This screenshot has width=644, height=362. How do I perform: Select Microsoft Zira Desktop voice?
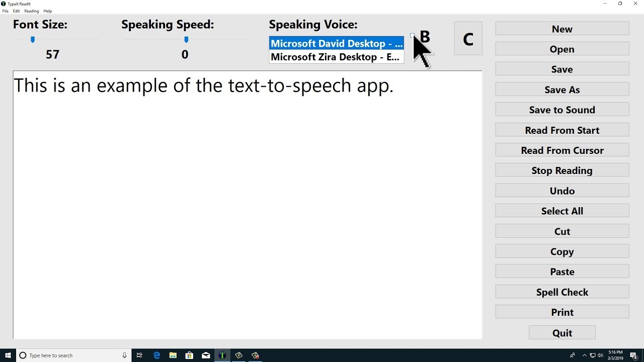click(337, 57)
